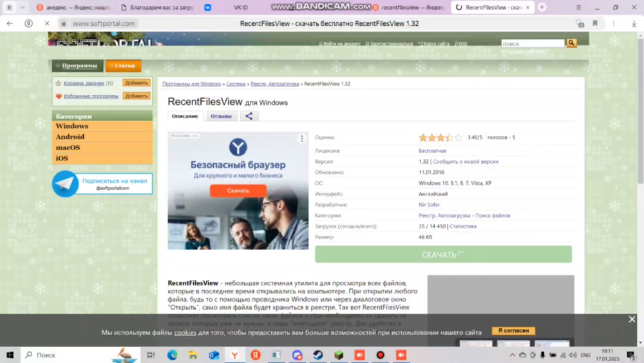Open the 'Система' breadcrumb link
The image size is (644, 363).
236,84
